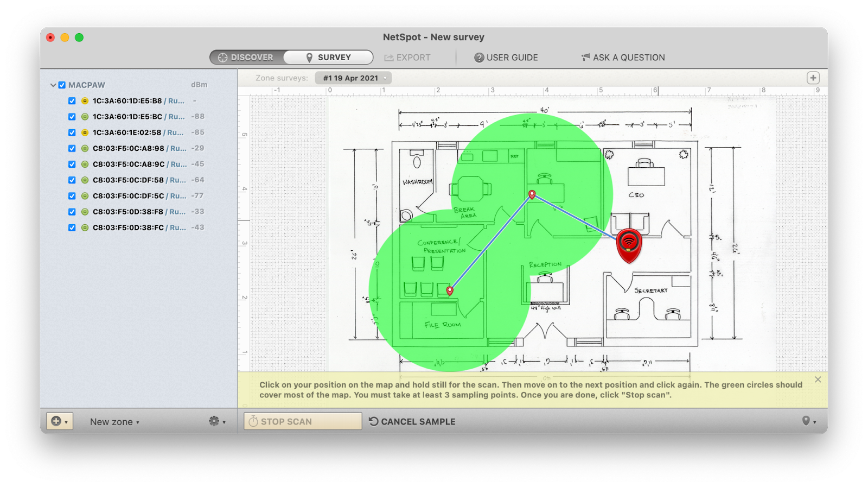Click the Cancel Sample undo arrow icon

click(373, 421)
